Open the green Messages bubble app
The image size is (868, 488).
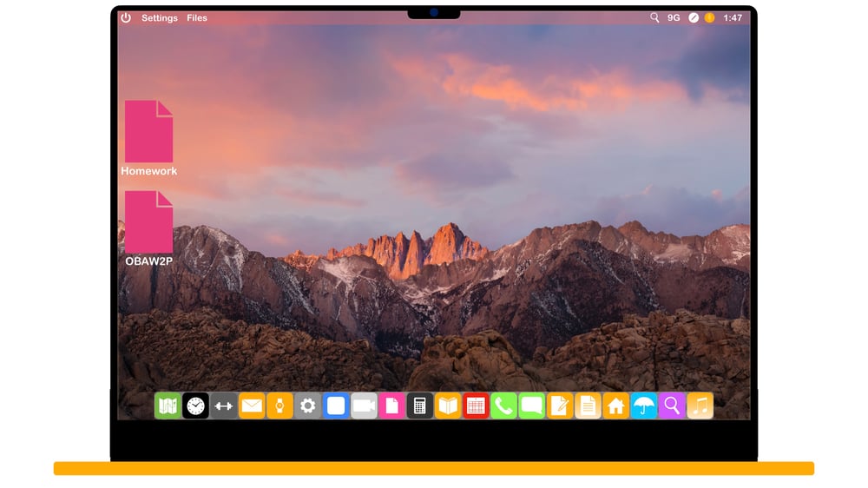click(x=532, y=406)
